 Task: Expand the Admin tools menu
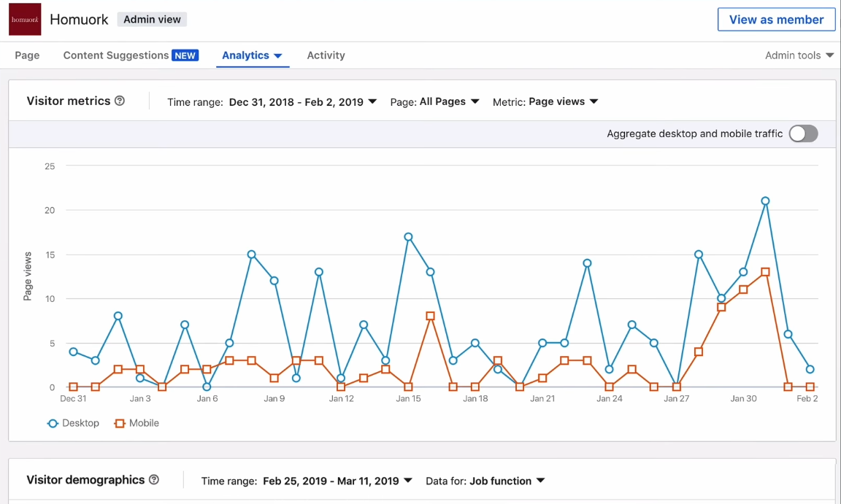(799, 55)
